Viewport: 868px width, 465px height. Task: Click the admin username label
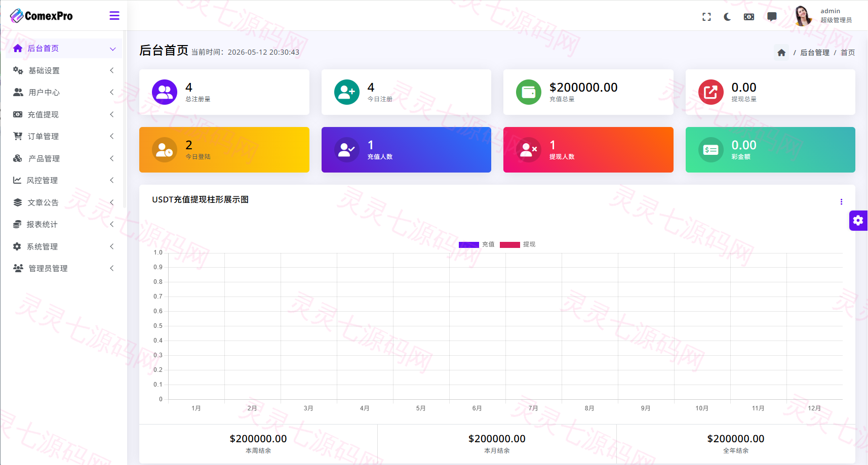(x=830, y=11)
